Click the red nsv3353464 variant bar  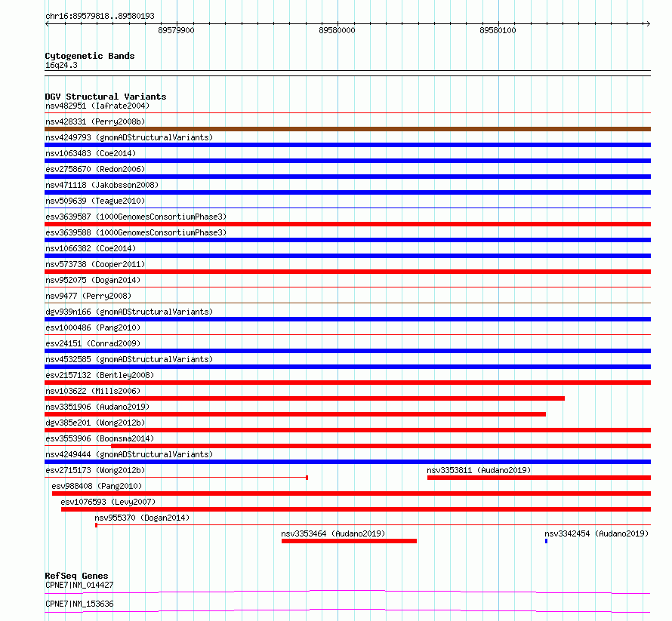click(349, 541)
